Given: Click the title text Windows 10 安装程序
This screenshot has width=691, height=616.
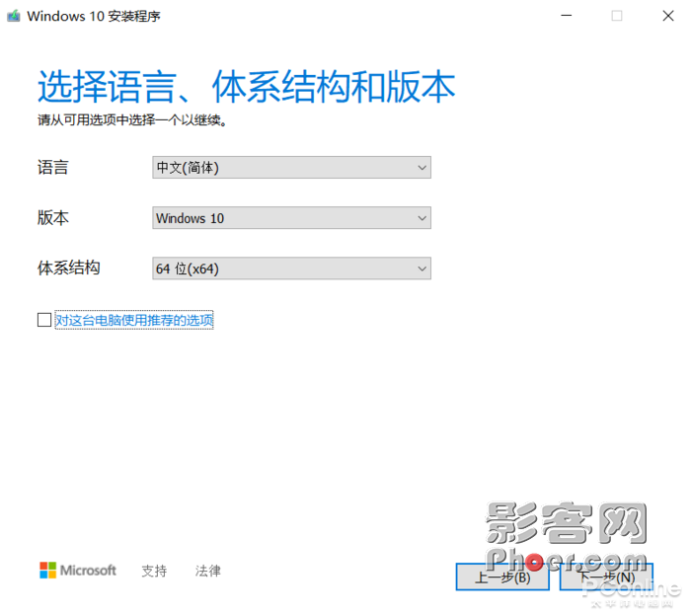Looking at the screenshot, I should click(94, 16).
